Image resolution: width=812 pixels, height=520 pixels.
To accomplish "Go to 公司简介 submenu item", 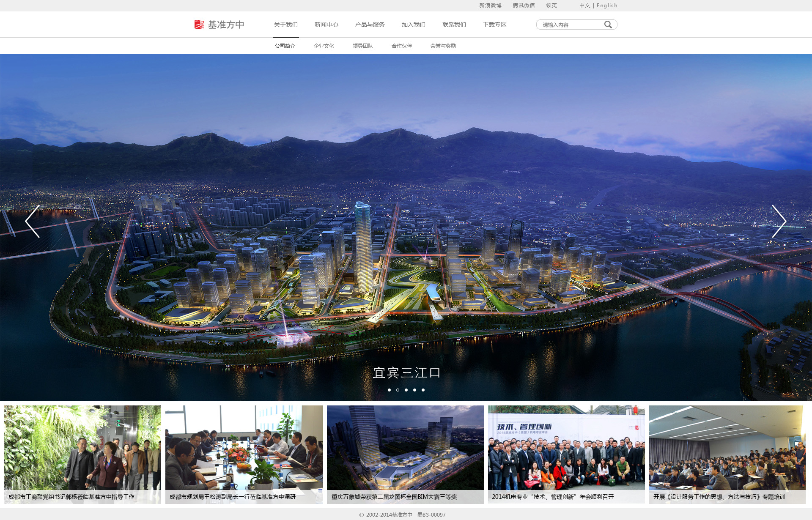I will pyautogui.click(x=285, y=46).
